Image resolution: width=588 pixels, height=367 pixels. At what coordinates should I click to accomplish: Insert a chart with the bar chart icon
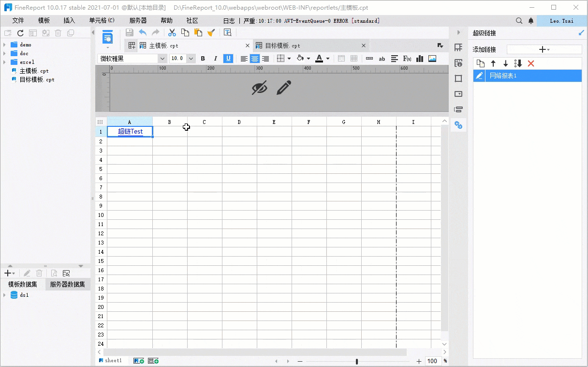coord(420,59)
